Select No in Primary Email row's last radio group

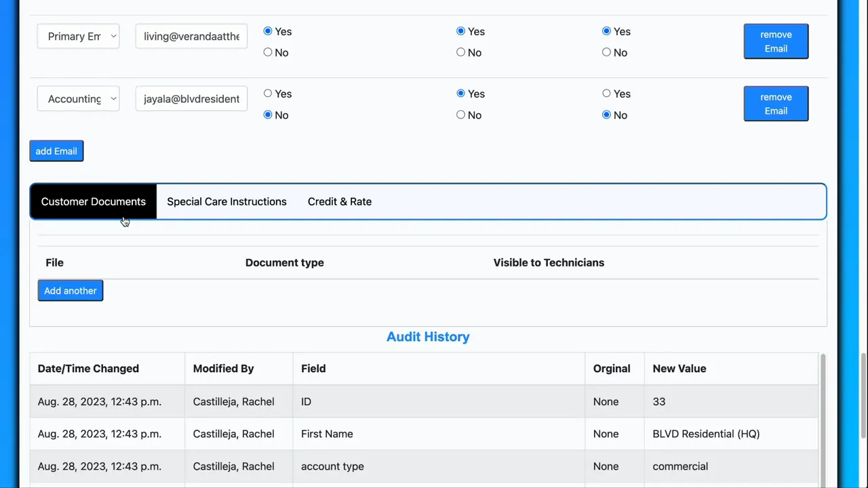606,52
